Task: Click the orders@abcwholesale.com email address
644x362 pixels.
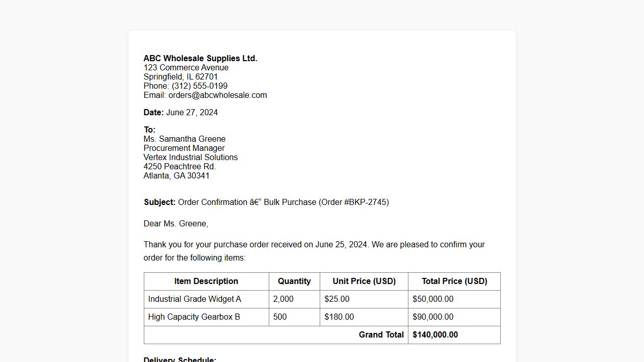Action: (x=218, y=95)
